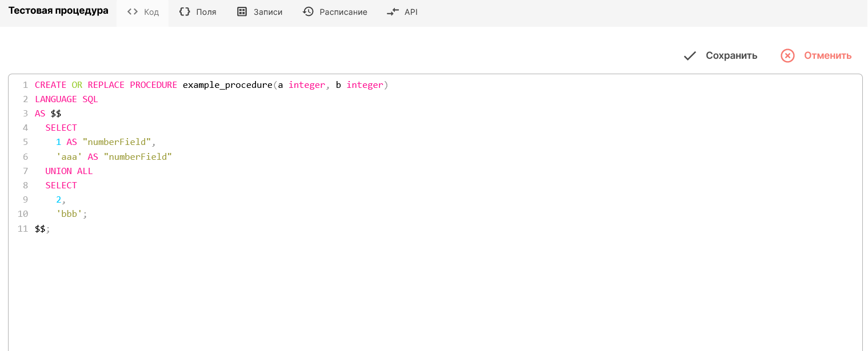Place cursor on UNION ALL keyword
Screen dimensions: 868x351
69,171
